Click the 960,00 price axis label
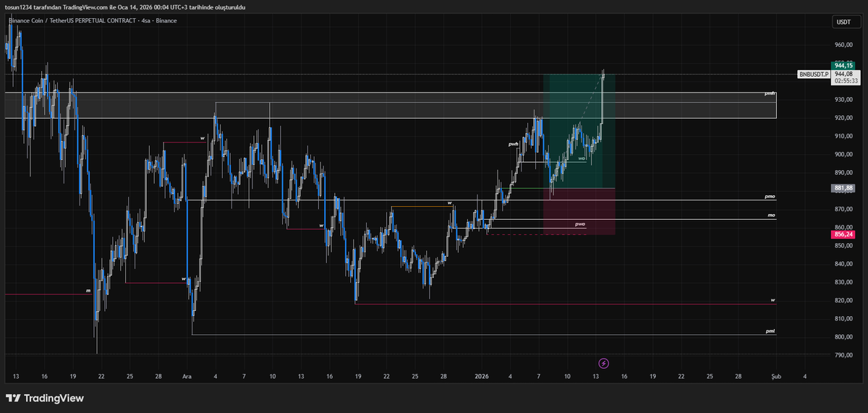Viewport: 868px width, 413px height. point(843,45)
